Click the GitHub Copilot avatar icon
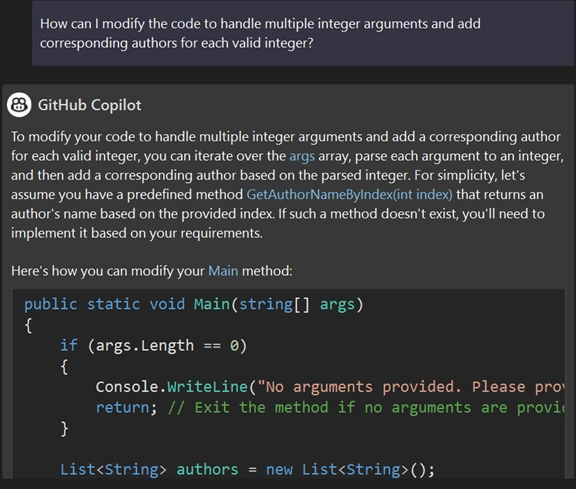The height and width of the screenshot is (489, 576). [19, 105]
